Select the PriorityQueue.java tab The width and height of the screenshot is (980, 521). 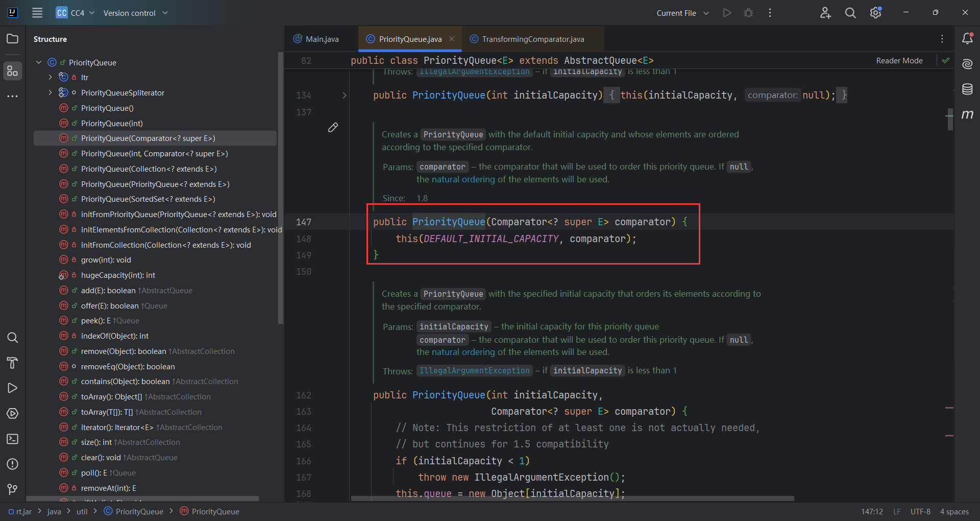410,39
